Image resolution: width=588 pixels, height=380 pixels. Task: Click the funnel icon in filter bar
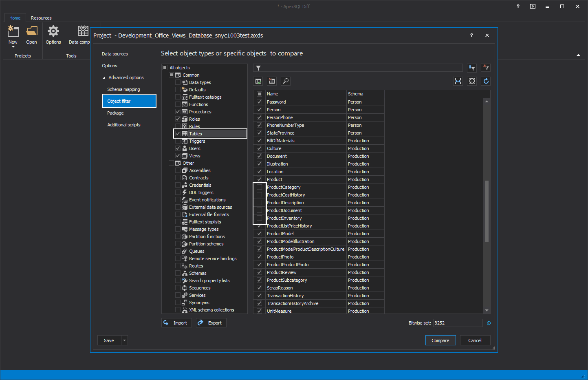click(x=258, y=68)
